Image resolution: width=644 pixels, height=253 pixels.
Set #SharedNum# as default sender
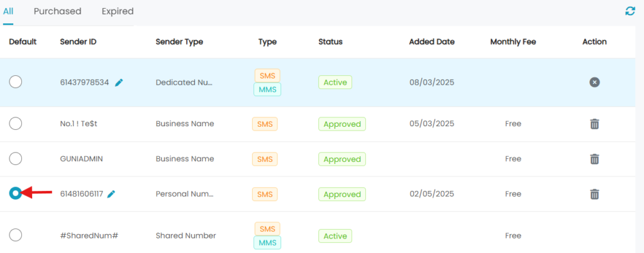(x=16, y=235)
